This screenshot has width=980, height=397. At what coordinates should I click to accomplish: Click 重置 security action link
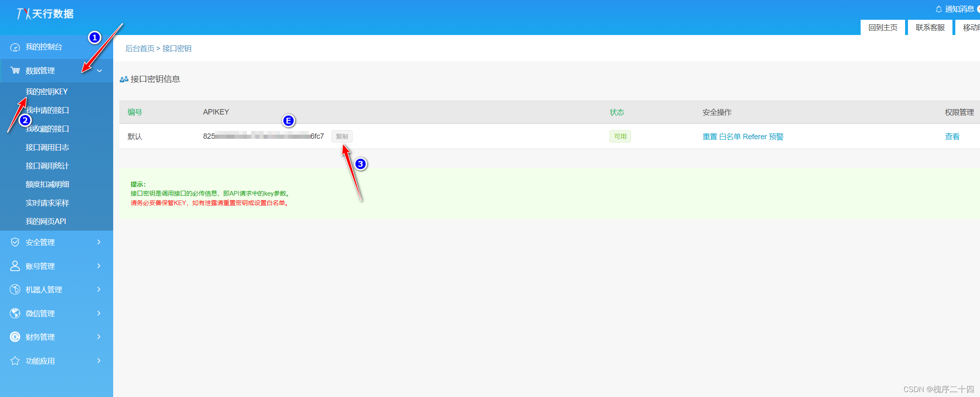[x=710, y=137]
